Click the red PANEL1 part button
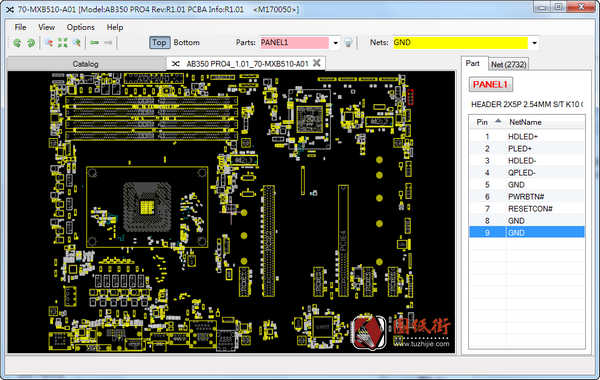 pos(490,85)
